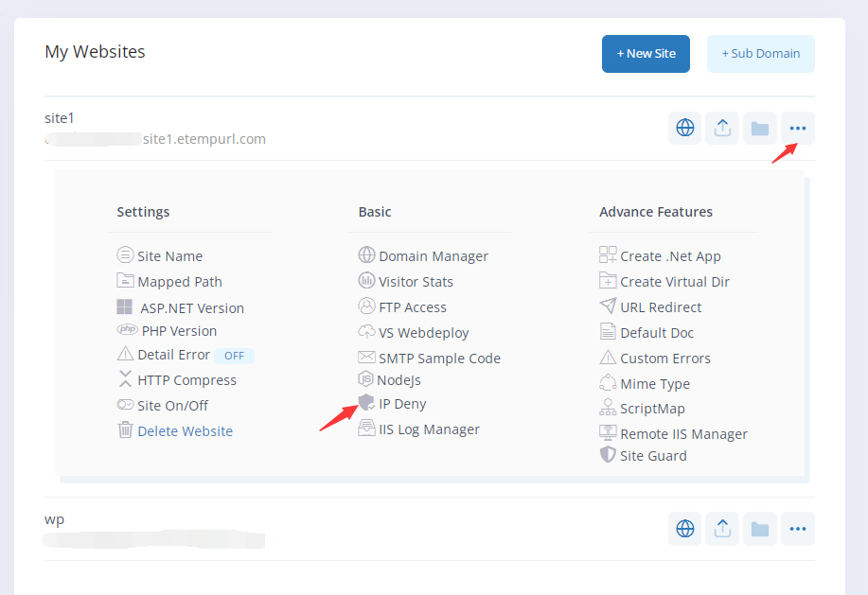
Task: Click the site1.etempurl.com address
Action: 204,139
